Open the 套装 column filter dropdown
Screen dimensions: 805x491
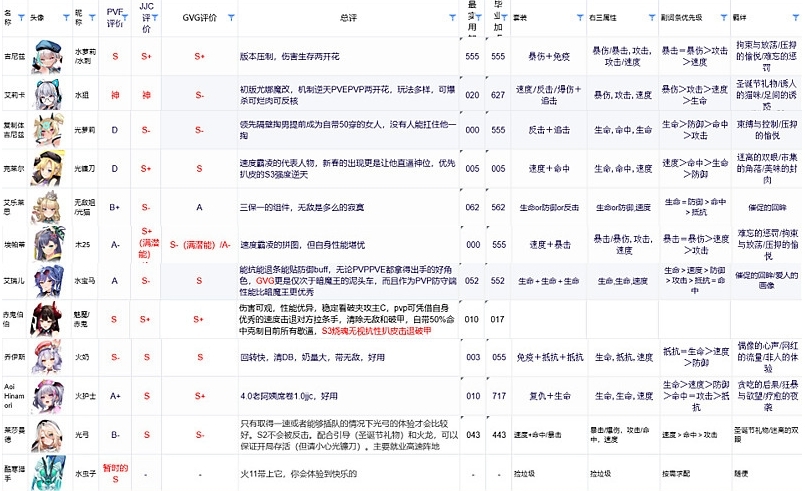(x=579, y=18)
